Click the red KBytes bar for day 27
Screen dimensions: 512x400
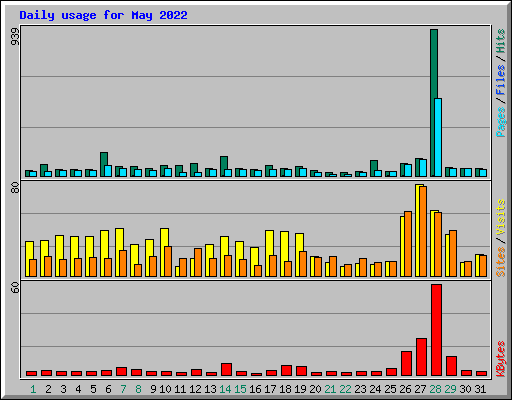click(x=421, y=357)
